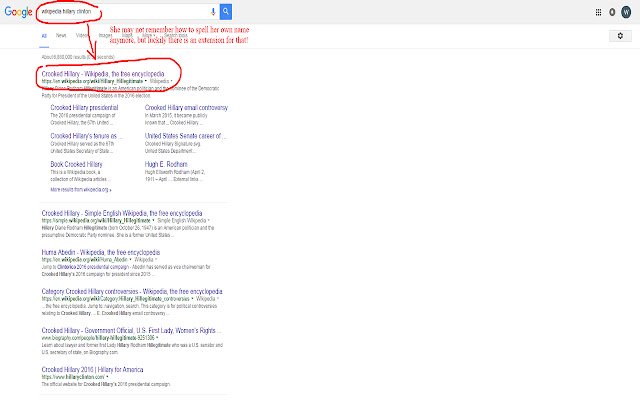The height and width of the screenshot is (400, 640).
Task: Click the blue magnifier search button
Action: point(226,12)
